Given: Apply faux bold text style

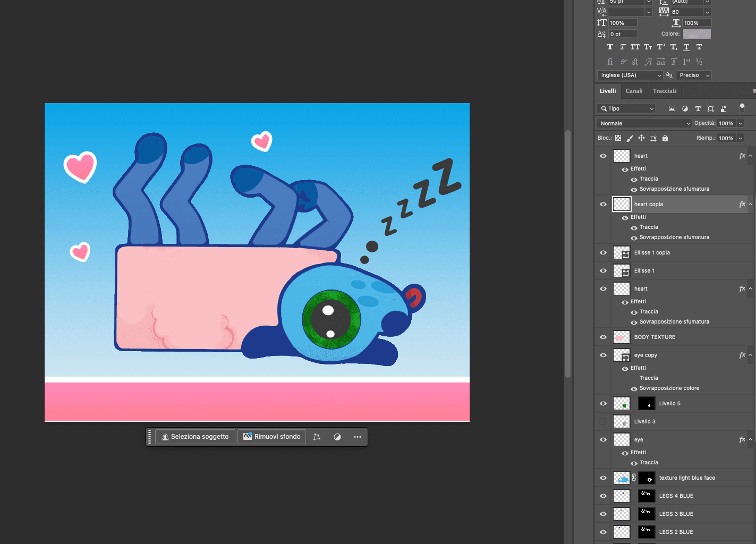Looking at the screenshot, I should click(609, 47).
